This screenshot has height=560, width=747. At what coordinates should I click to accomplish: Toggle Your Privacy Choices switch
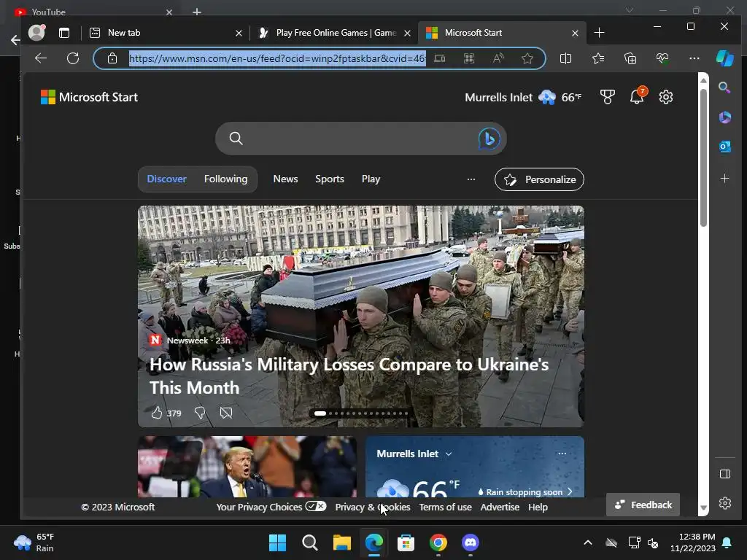316,506
